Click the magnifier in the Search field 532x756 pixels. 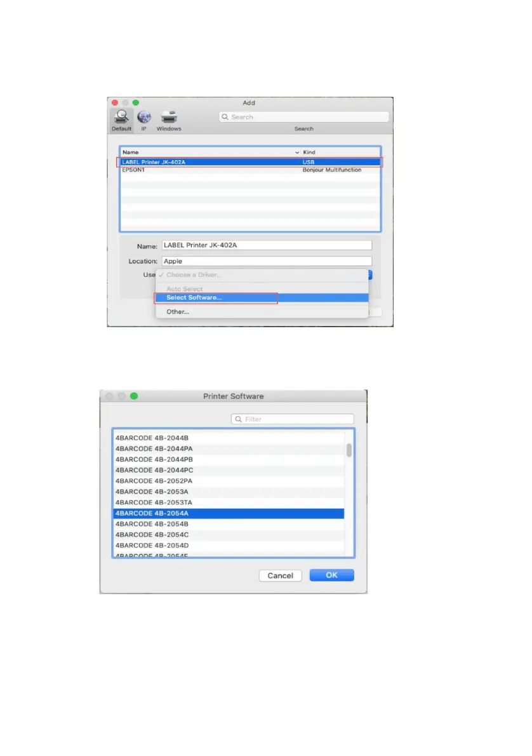[x=225, y=117]
